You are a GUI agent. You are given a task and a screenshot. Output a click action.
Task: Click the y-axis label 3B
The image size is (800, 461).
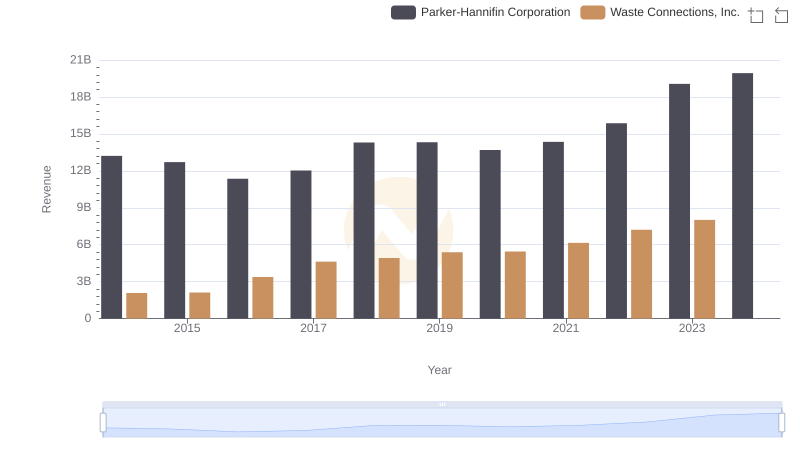click(84, 281)
